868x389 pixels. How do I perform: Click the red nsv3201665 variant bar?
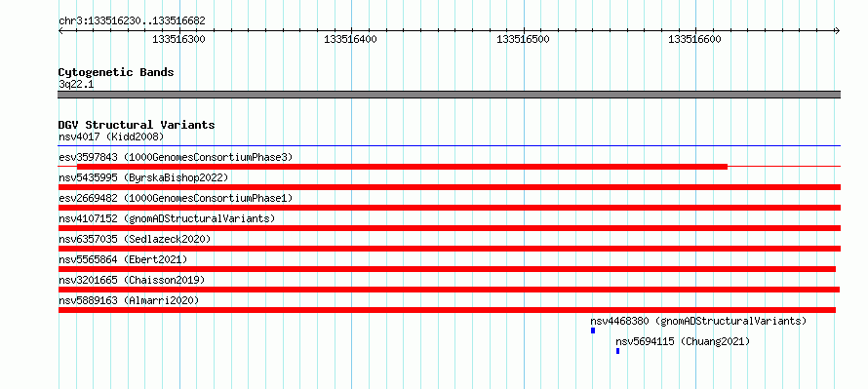449,290
